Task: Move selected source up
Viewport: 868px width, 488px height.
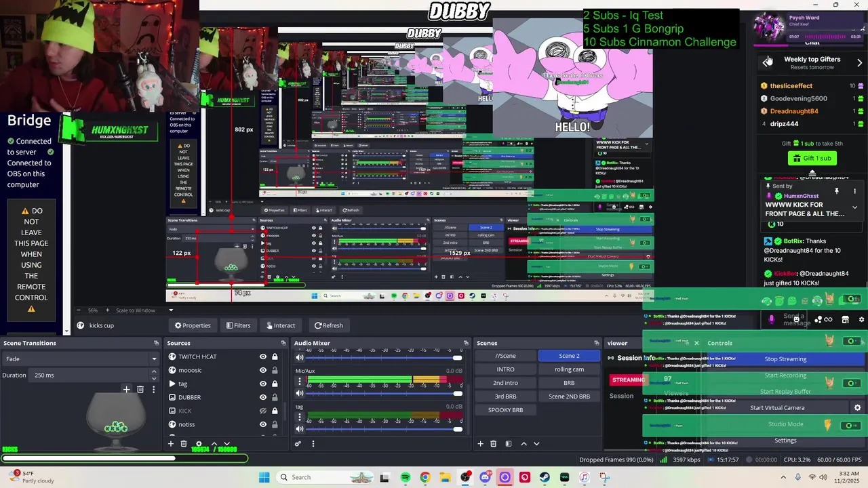Action: click(x=214, y=444)
